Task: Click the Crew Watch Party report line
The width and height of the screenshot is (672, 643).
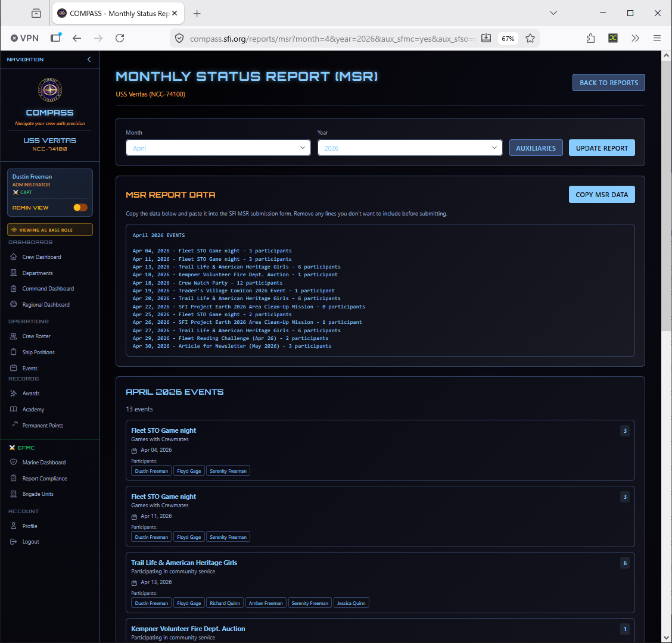Action: (207, 283)
